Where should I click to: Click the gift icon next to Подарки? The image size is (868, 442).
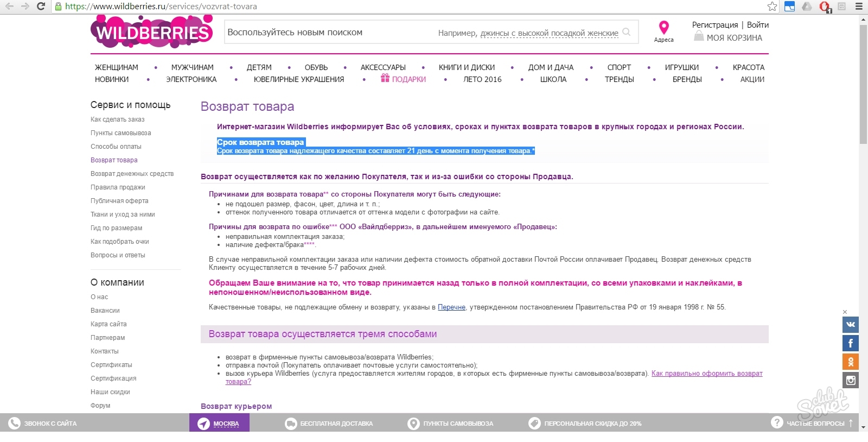click(385, 78)
